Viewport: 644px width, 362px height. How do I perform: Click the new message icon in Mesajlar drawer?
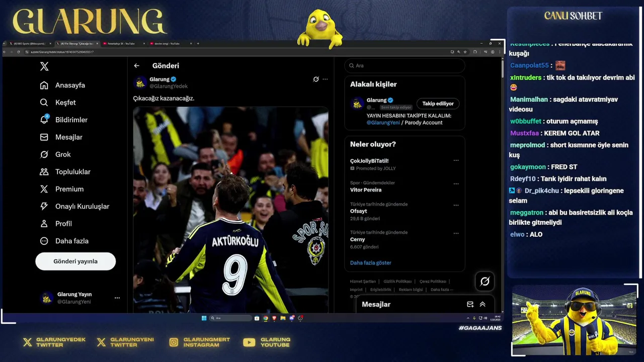(470, 304)
